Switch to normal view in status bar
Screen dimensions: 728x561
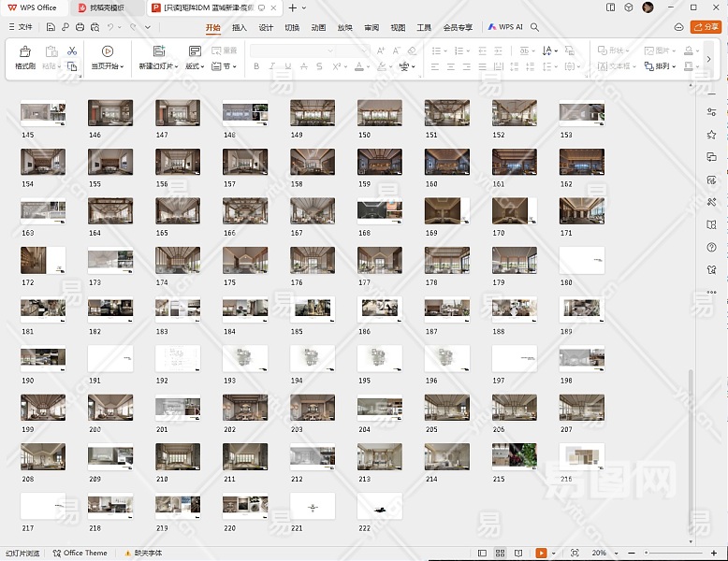[482, 554]
